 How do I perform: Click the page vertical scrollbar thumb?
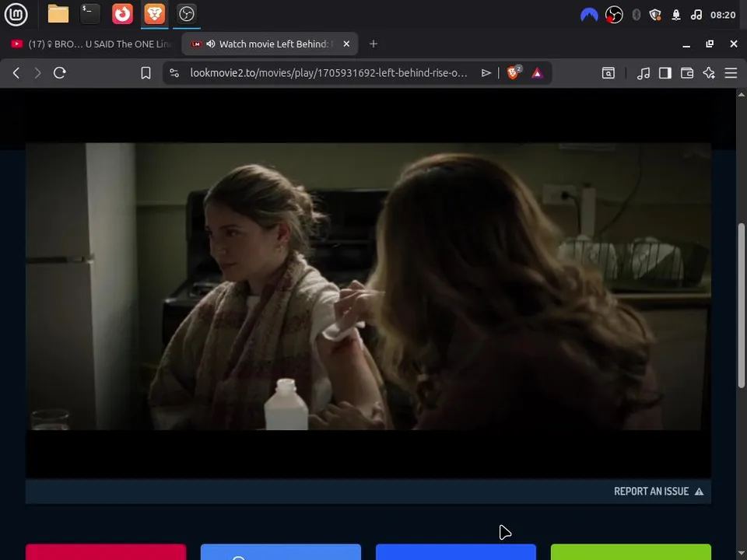pyautogui.click(x=742, y=305)
